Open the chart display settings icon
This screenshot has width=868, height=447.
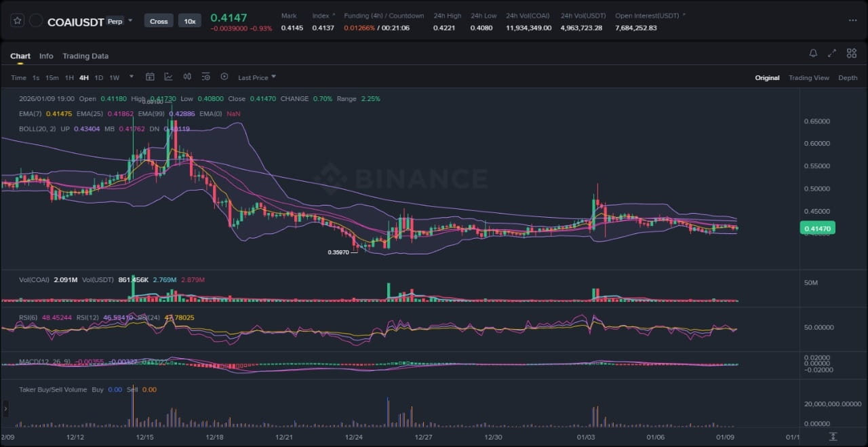(x=205, y=77)
